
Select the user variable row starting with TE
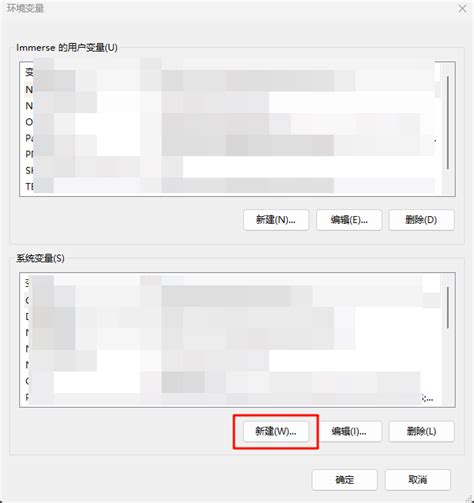pyautogui.click(x=230, y=187)
